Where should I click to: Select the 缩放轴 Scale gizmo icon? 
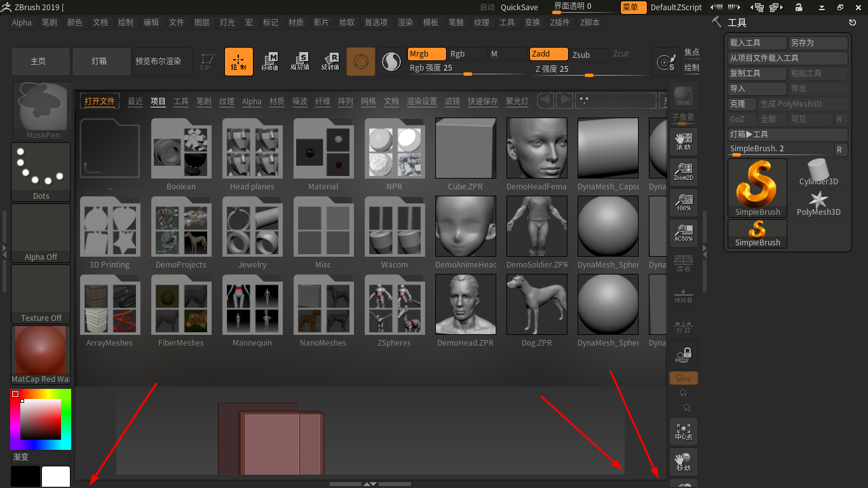point(299,61)
